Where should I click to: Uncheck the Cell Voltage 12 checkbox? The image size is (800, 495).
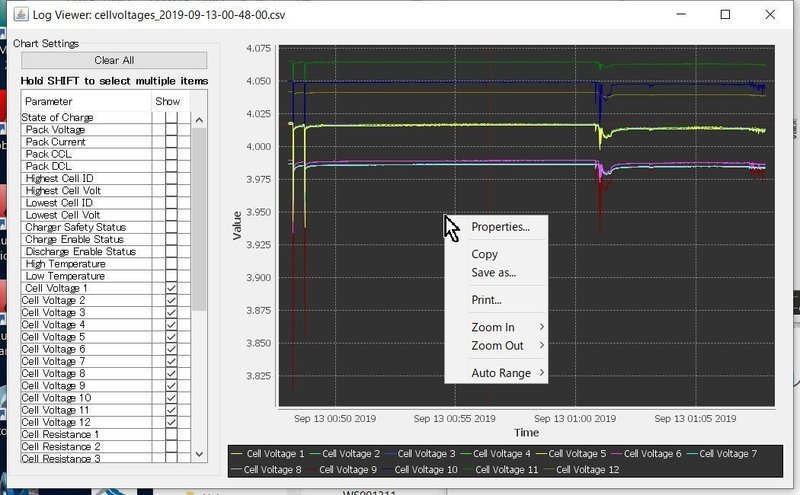pyautogui.click(x=171, y=422)
